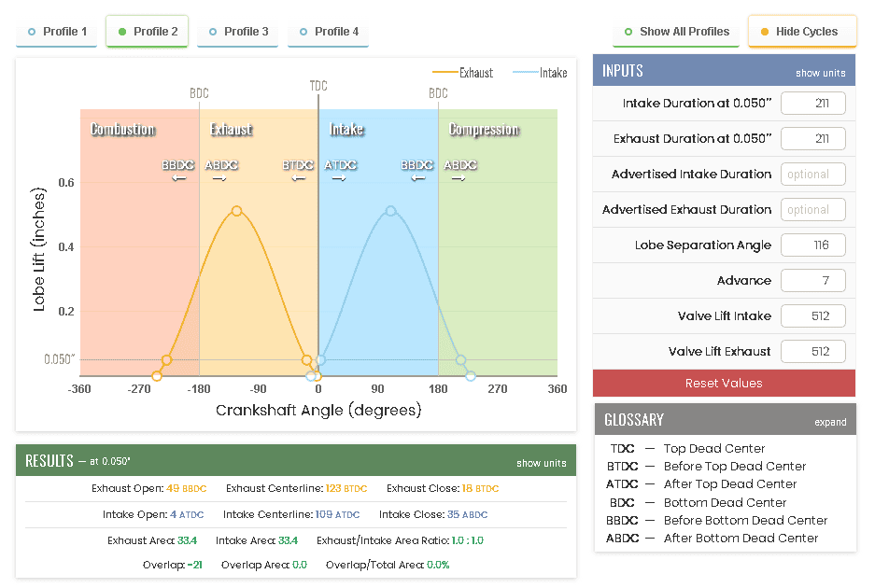Click the Exhaust Close: 18 BTDC result

(443, 488)
